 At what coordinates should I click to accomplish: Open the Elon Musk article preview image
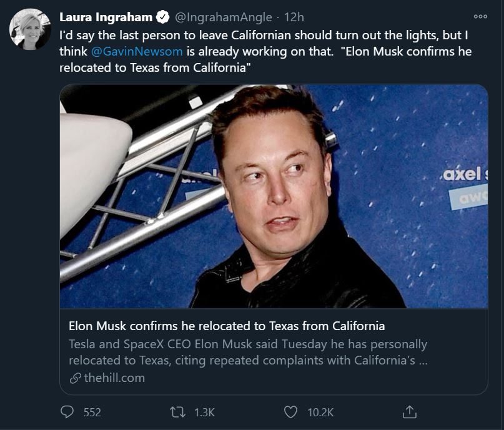(x=274, y=196)
